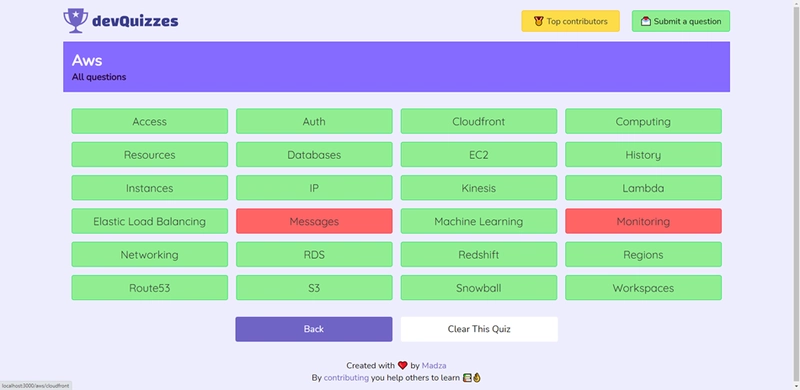Open the Submit a question form

[x=681, y=21]
